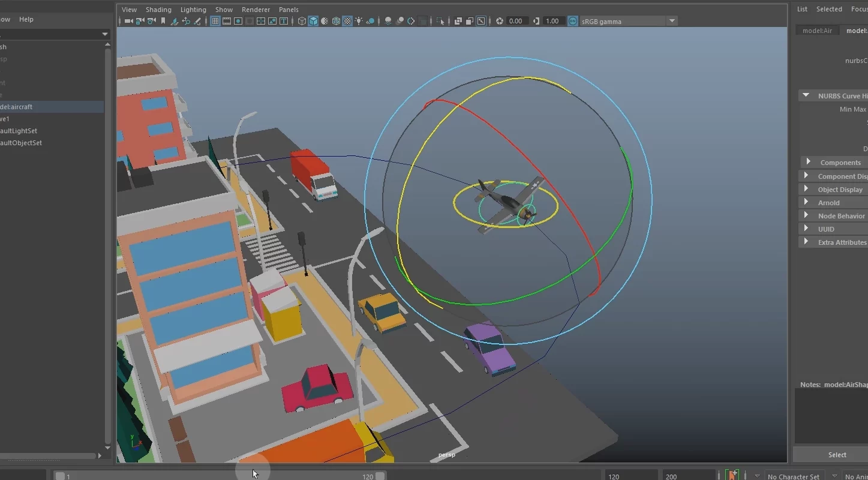Click the image plane icon
The height and width of the screenshot is (480, 868).
(175, 21)
